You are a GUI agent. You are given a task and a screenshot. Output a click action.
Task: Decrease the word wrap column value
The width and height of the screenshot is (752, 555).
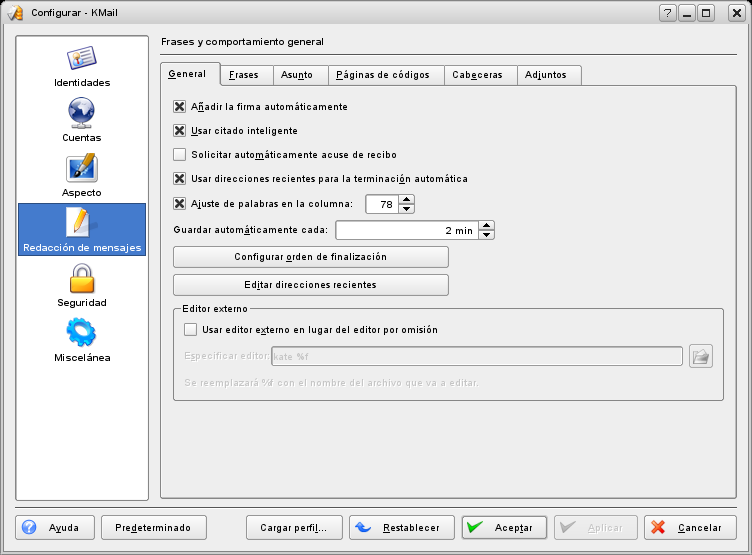tap(406, 209)
